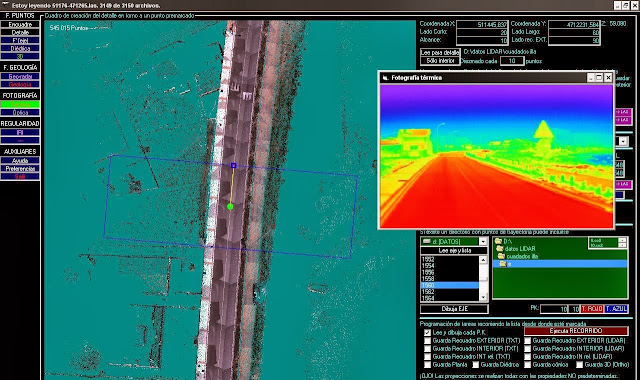Image resolution: width=640 pixels, height=380 pixels.
Task: Uncheck 'Lee y dibuja cada P.K.' checkbox
Action: pos(427,333)
